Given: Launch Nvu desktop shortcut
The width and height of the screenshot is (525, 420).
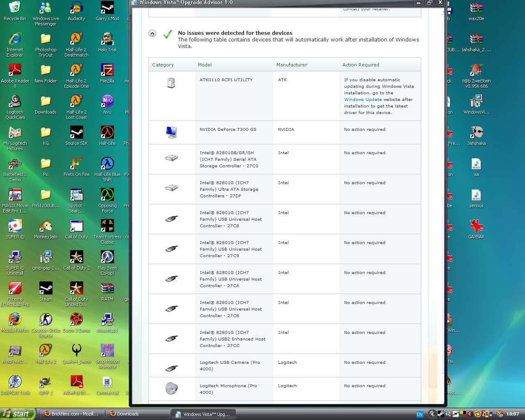Looking at the screenshot, I should click(107, 105).
